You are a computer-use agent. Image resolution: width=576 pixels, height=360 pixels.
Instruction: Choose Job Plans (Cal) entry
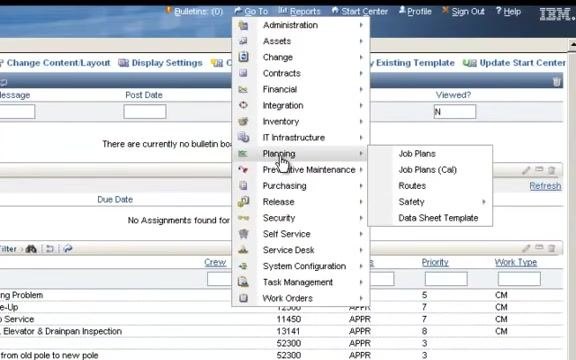coord(428,170)
